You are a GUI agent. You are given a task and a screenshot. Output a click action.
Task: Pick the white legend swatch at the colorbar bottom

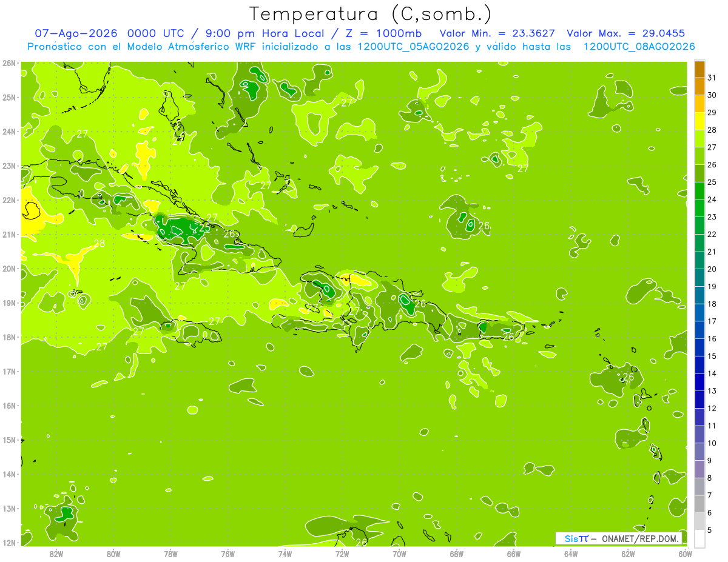[x=699, y=538]
